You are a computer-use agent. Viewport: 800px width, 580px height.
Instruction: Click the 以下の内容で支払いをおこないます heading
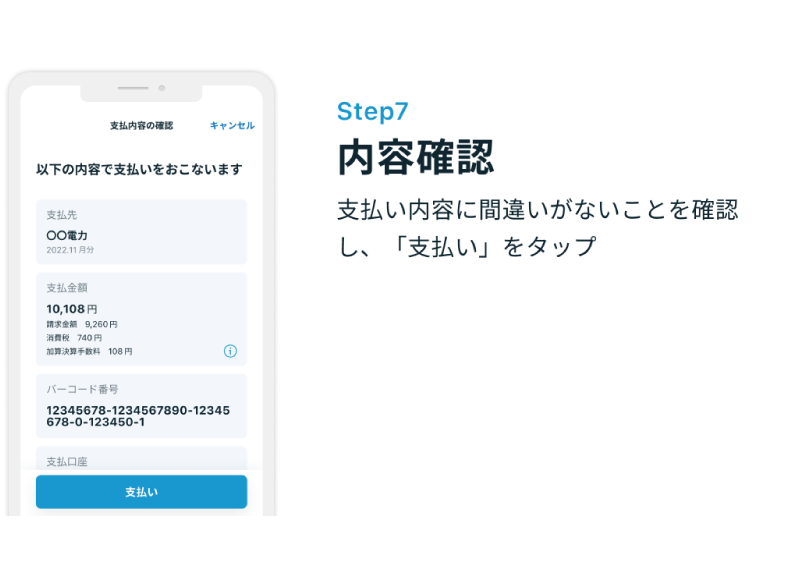click(139, 169)
